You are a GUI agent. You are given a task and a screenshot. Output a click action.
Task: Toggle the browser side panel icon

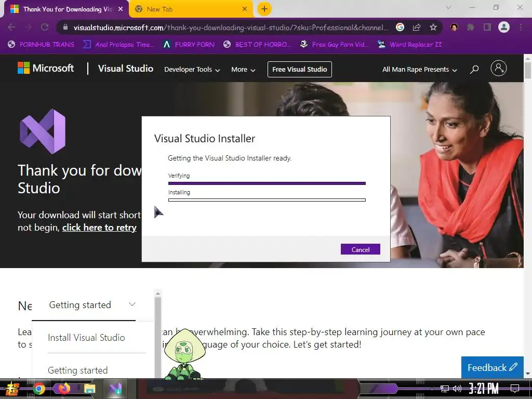click(487, 27)
